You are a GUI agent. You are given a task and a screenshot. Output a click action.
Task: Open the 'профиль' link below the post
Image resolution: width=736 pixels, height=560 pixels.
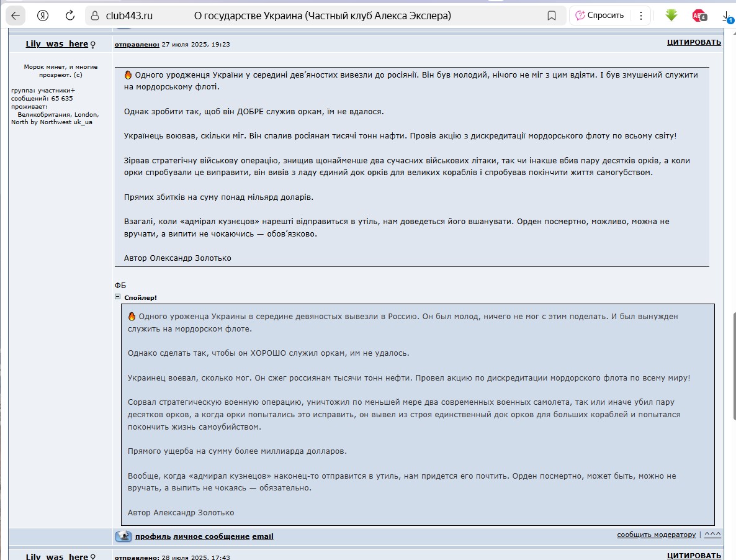tap(153, 536)
